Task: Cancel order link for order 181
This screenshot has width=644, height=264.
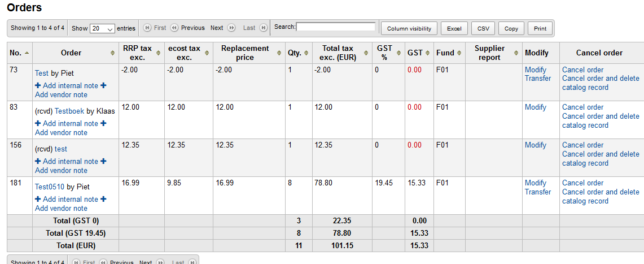Action: [x=582, y=183]
